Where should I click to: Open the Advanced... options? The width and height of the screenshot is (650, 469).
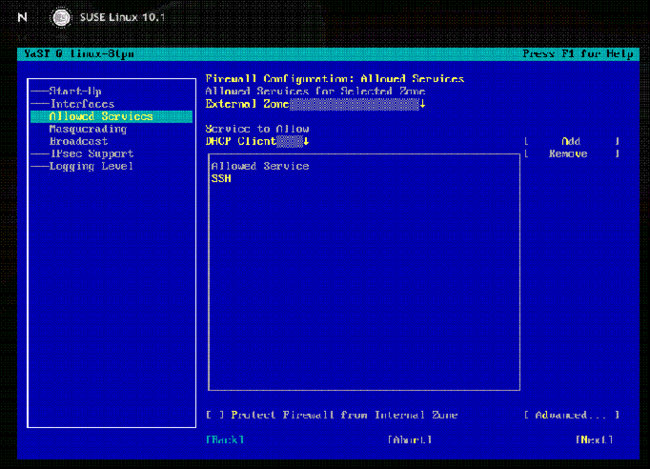pyautogui.click(x=572, y=415)
